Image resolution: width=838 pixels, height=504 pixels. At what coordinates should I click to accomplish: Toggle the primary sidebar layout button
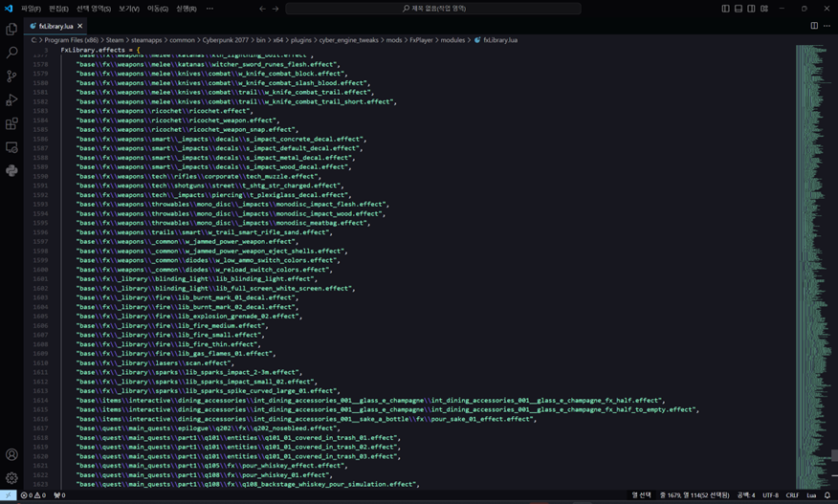pyautogui.click(x=726, y=9)
